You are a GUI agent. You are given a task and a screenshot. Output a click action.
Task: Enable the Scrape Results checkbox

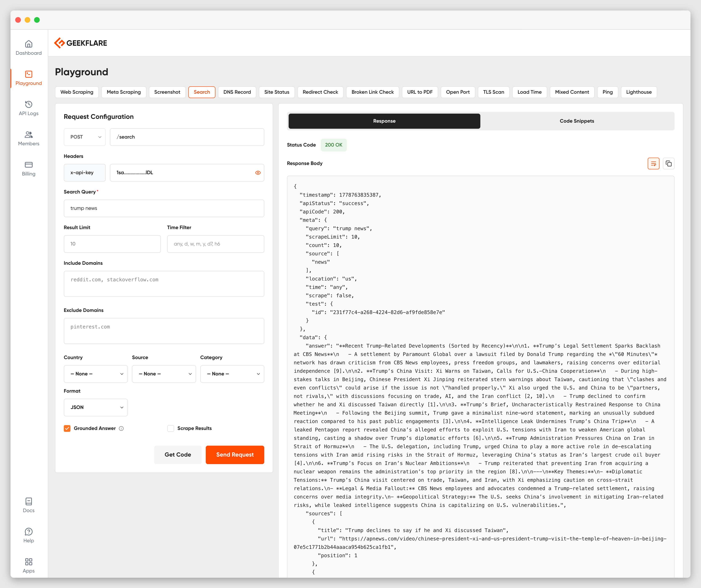[x=171, y=428]
